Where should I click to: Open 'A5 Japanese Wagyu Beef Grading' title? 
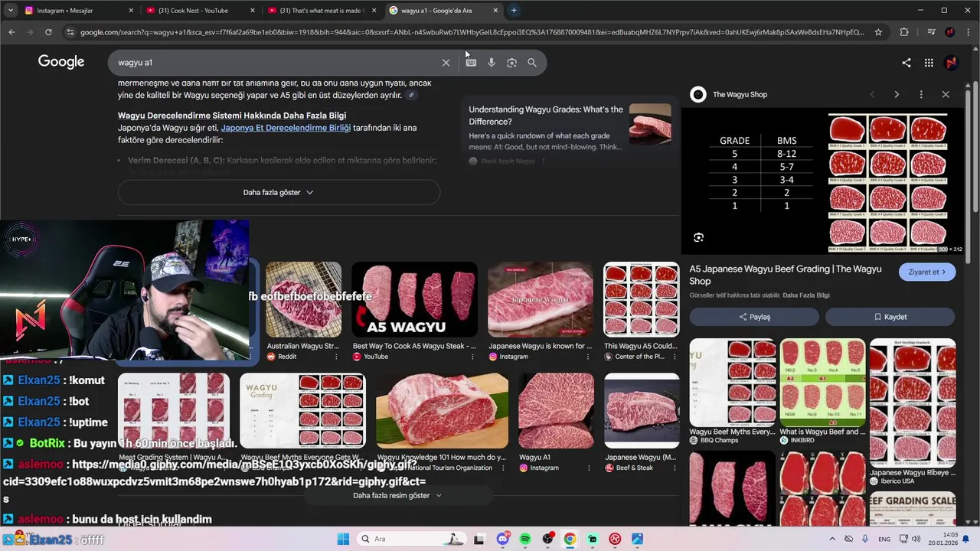tap(786, 275)
